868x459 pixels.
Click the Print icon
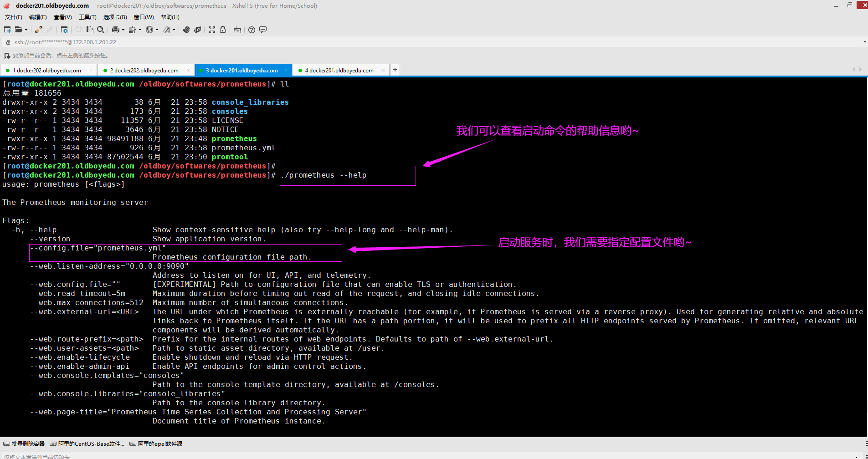[116, 30]
